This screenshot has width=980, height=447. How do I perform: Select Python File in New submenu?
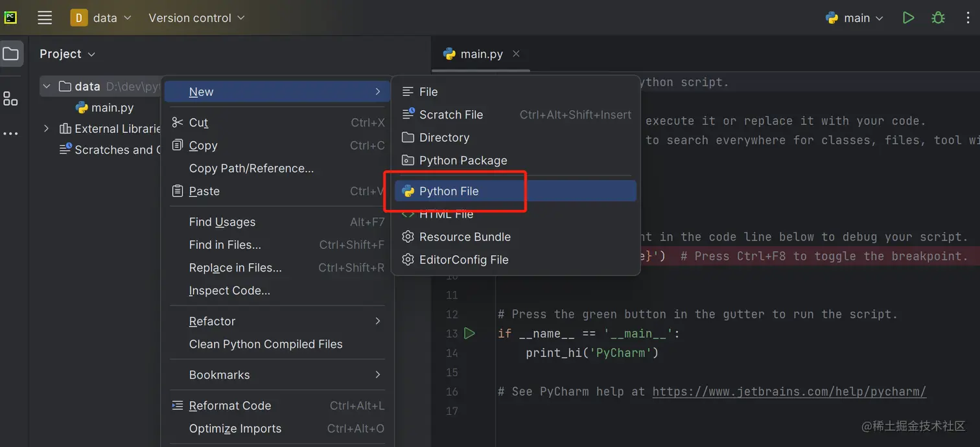(x=515, y=190)
